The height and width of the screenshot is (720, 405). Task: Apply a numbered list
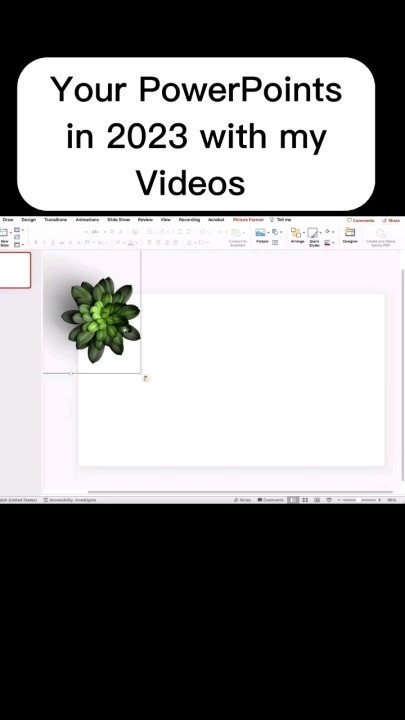click(x=164, y=232)
